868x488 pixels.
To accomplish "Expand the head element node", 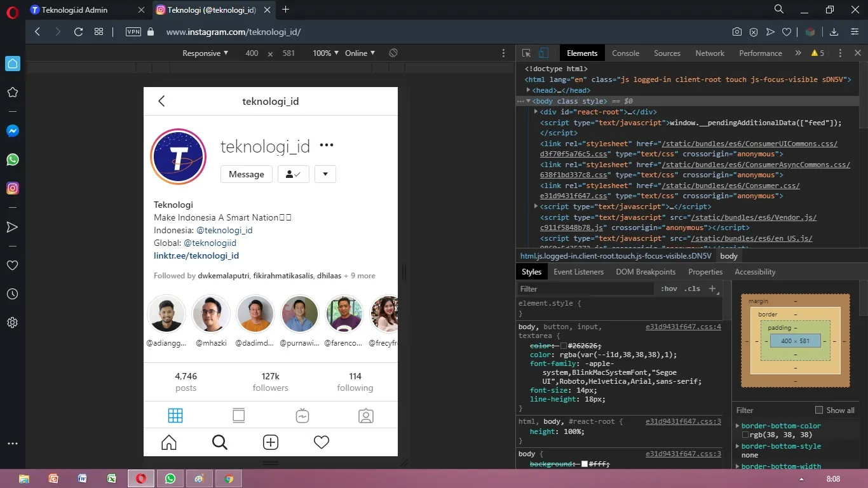I will coord(529,90).
